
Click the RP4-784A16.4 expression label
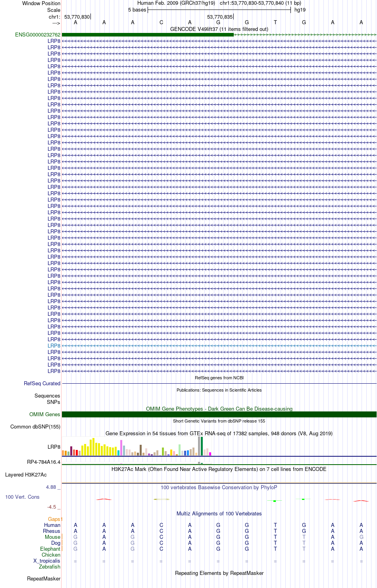[x=44, y=462]
